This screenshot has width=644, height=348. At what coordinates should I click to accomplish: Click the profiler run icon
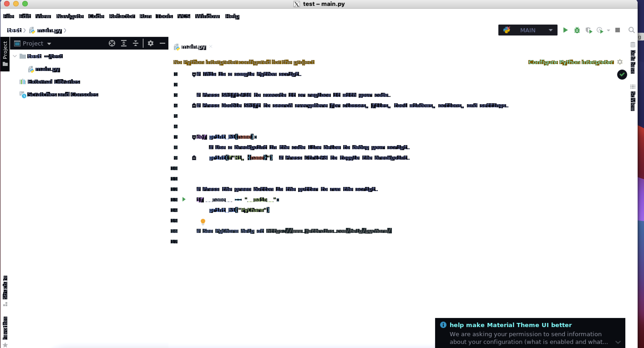pyautogui.click(x=600, y=30)
